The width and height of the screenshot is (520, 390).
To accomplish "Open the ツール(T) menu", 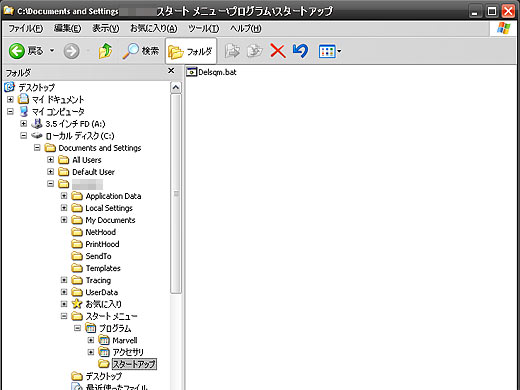I will 204,29.
